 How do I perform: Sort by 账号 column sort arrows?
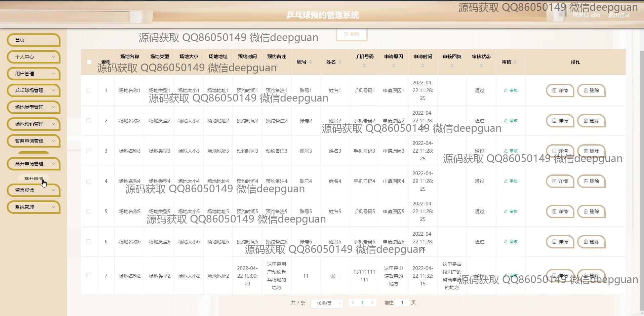[310, 62]
